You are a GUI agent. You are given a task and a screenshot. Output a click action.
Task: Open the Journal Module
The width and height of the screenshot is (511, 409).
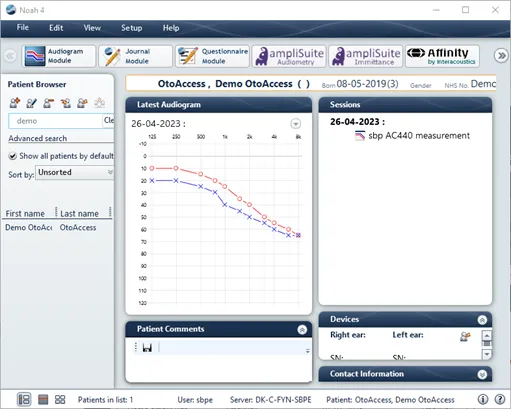point(136,56)
